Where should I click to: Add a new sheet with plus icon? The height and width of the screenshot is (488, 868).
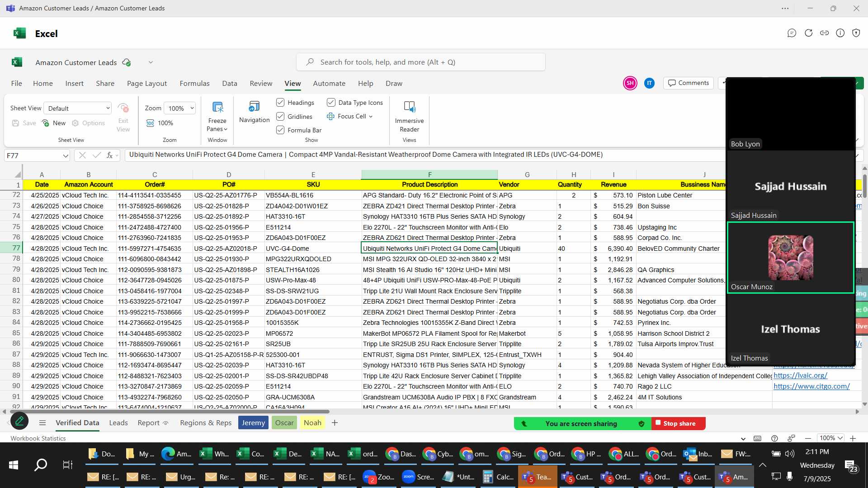335,423
